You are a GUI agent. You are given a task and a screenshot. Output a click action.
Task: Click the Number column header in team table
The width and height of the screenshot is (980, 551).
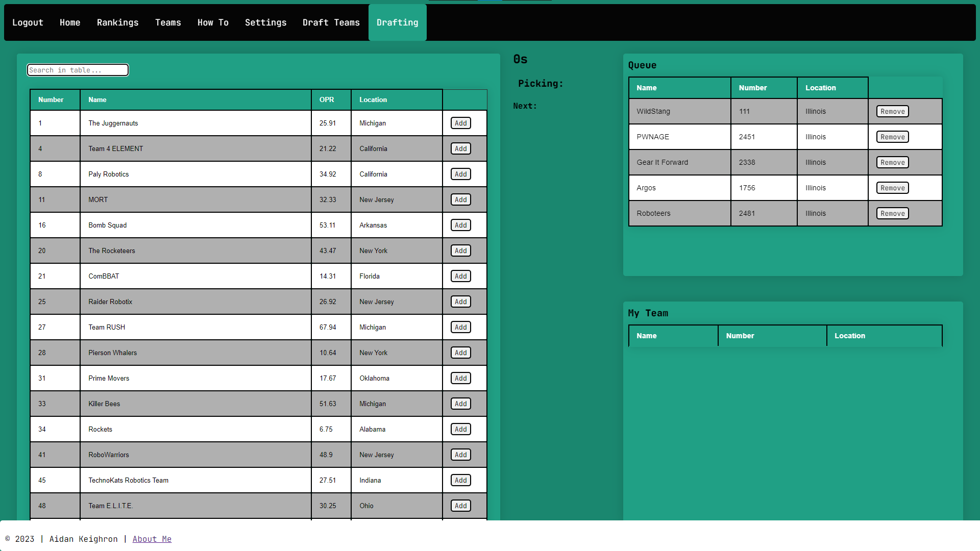tap(55, 99)
